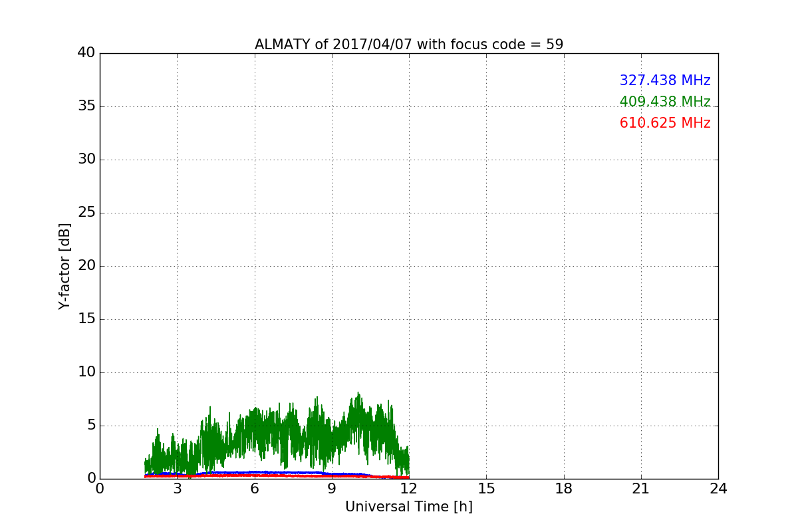Click the x-axis tick label 9
The height and width of the screenshot is (532, 798).
click(332, 489)
